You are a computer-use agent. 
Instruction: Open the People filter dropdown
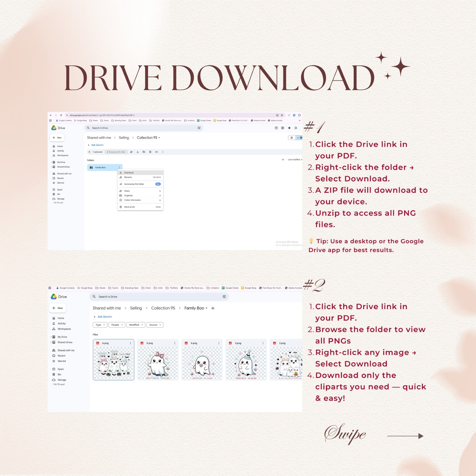[117, 325]
